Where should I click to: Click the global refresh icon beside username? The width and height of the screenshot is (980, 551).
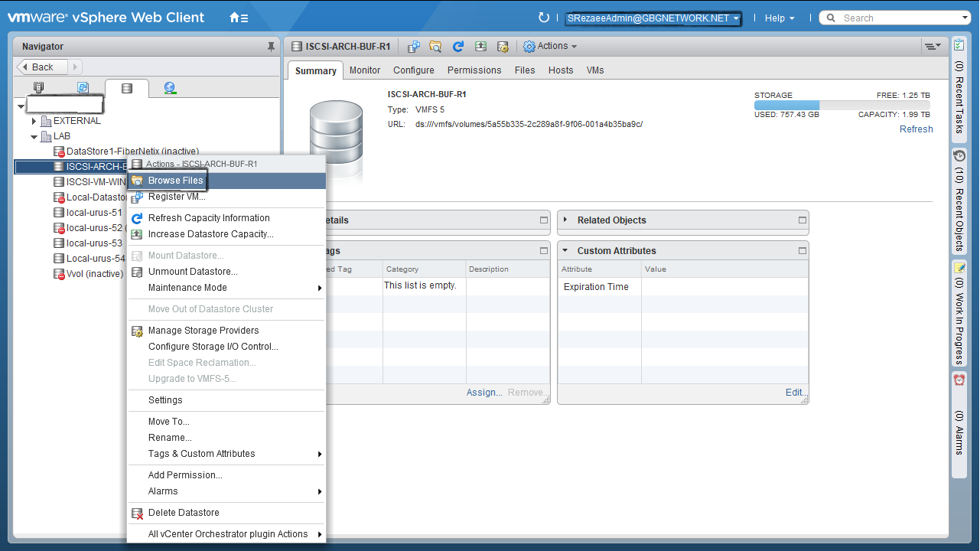[544, 18]
